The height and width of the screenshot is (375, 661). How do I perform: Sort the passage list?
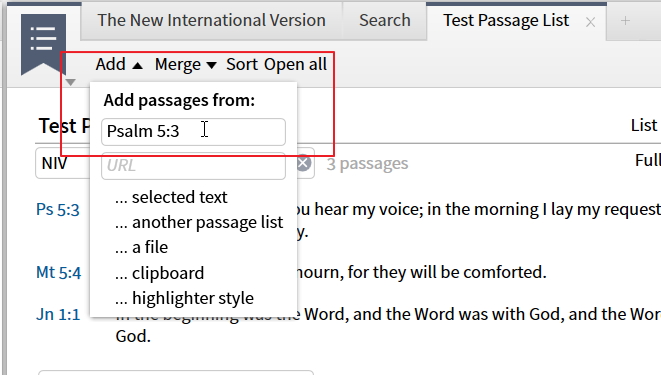[x=242, y=64]
